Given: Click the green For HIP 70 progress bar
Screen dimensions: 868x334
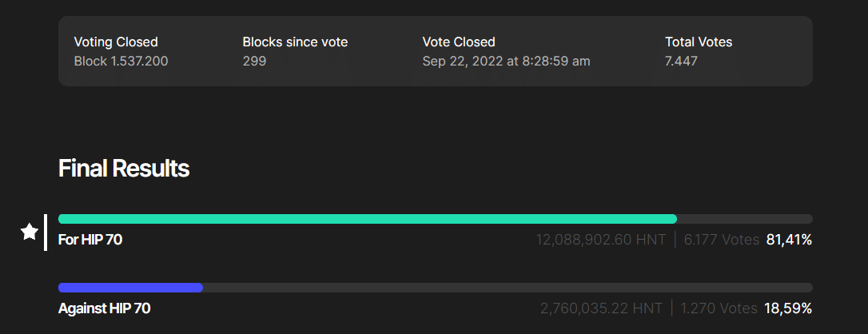Looking at the screenshot, I should click(x=368, y=219).
